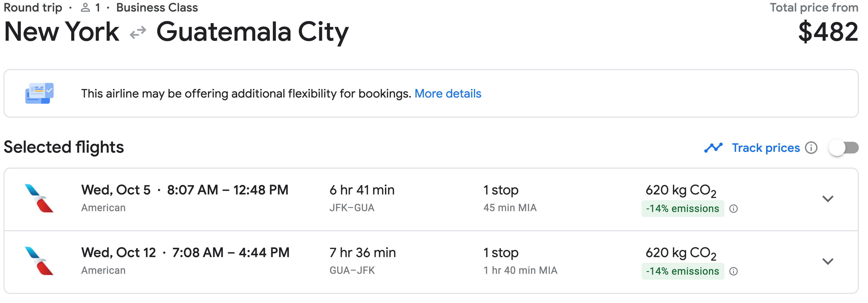Select the Round trip label
This screenshot has height=303, width=868.
pyautogui.click(x=33, y=7)
